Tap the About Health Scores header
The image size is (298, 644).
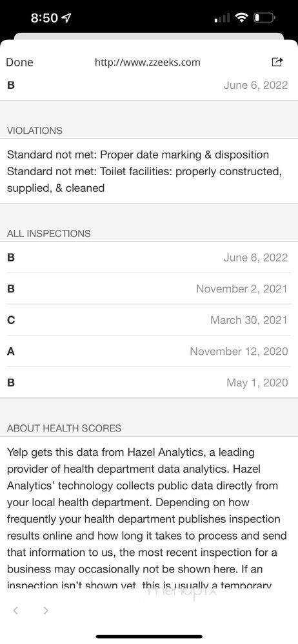coord(65,428)
